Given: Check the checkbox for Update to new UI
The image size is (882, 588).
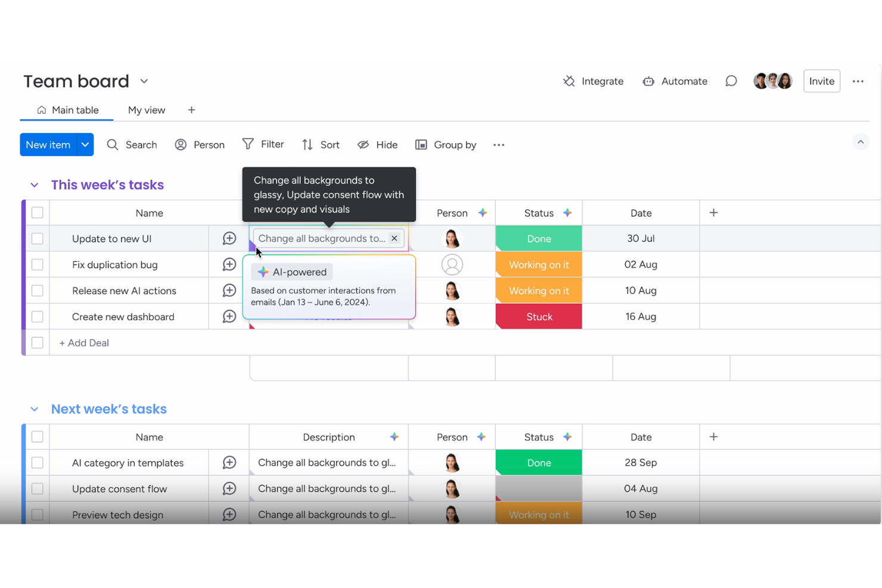Looking at the screenshot, I should click(37, 238).
